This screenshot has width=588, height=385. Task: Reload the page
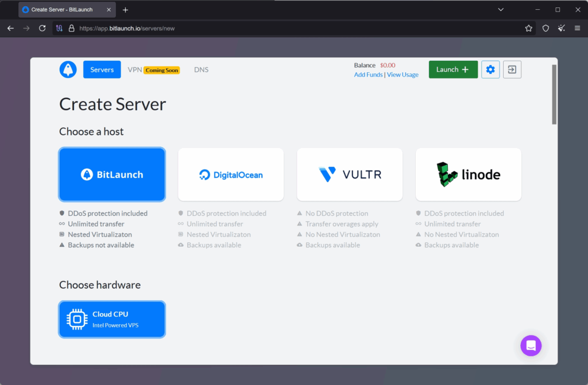[42, 29]
